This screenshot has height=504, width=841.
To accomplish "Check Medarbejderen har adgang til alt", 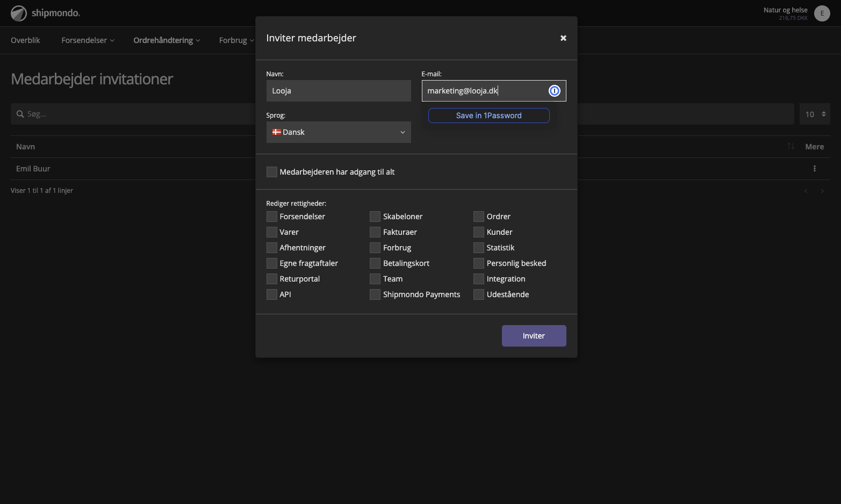I will pos(272,172).
